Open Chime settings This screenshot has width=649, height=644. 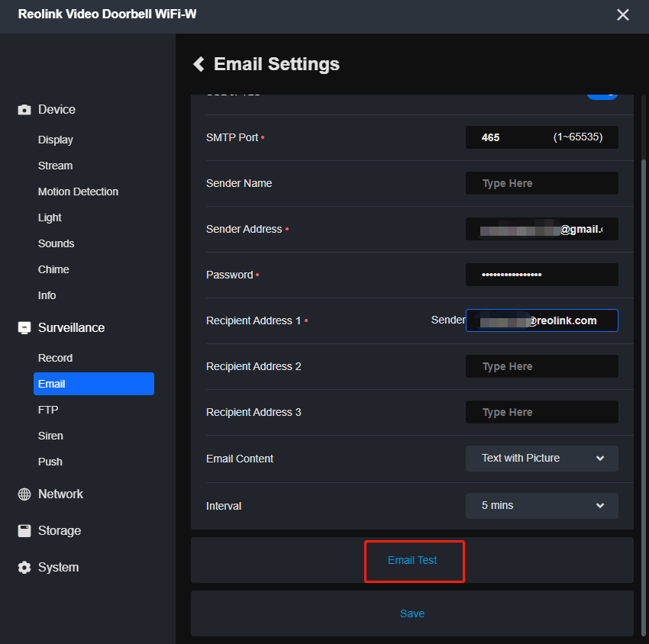(x=53, y=269)
